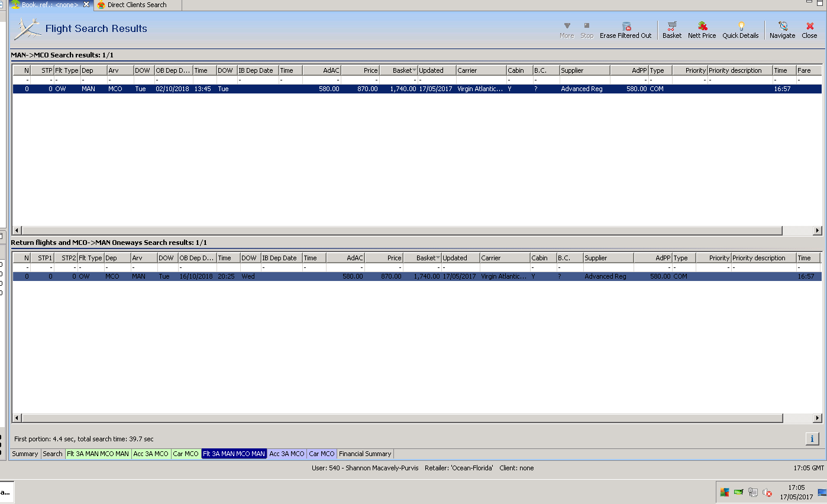Click the Erase Filtered Out toolbar icon
This screenshot has width=827, height=504.
[626, 27]
